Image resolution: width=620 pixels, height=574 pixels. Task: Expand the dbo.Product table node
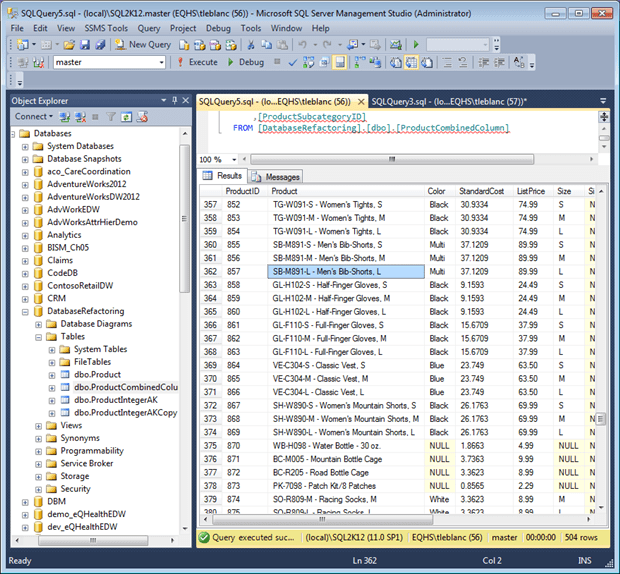pyautogui.click(x=52, y=375)
